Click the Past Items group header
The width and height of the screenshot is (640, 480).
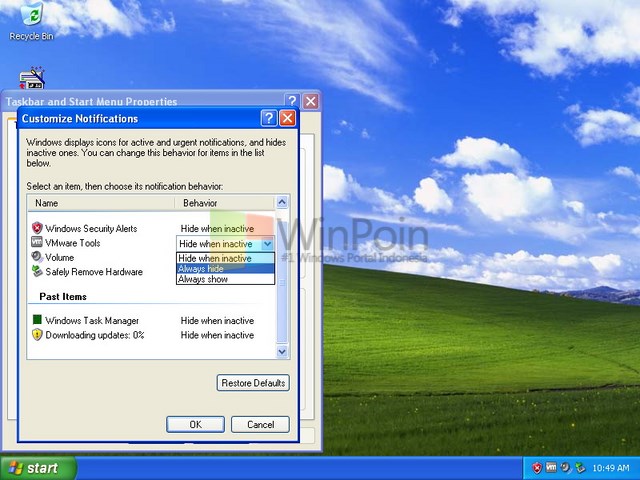(63, 296)
